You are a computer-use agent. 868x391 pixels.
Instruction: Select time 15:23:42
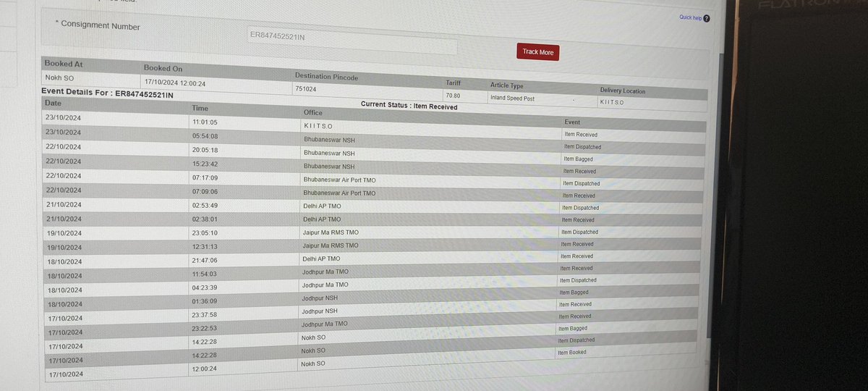click(205, 164)
